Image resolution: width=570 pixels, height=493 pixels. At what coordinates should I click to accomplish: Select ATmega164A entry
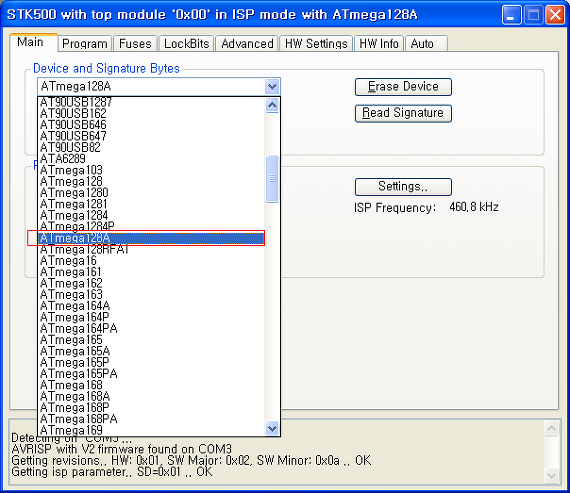(x=151, y=306)
